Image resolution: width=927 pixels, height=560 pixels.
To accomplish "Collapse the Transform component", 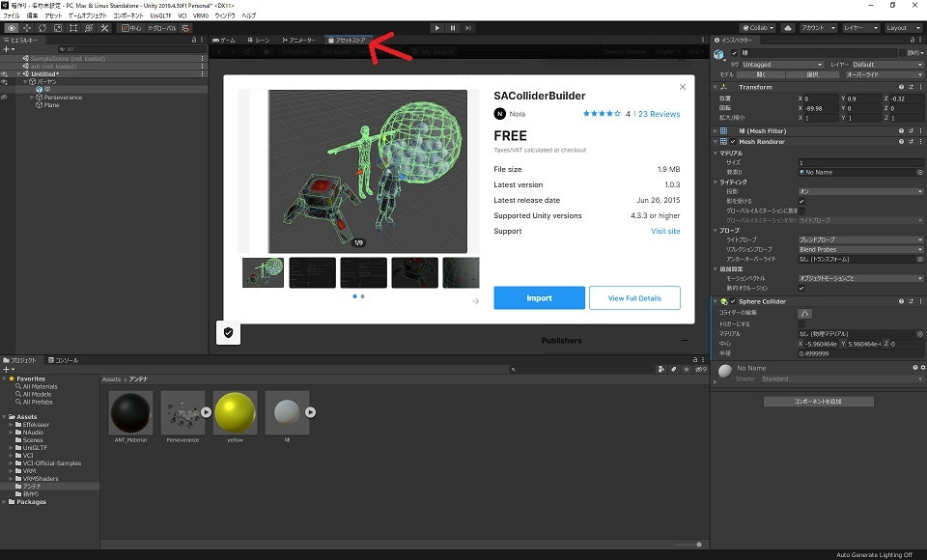I will point(716,87).
